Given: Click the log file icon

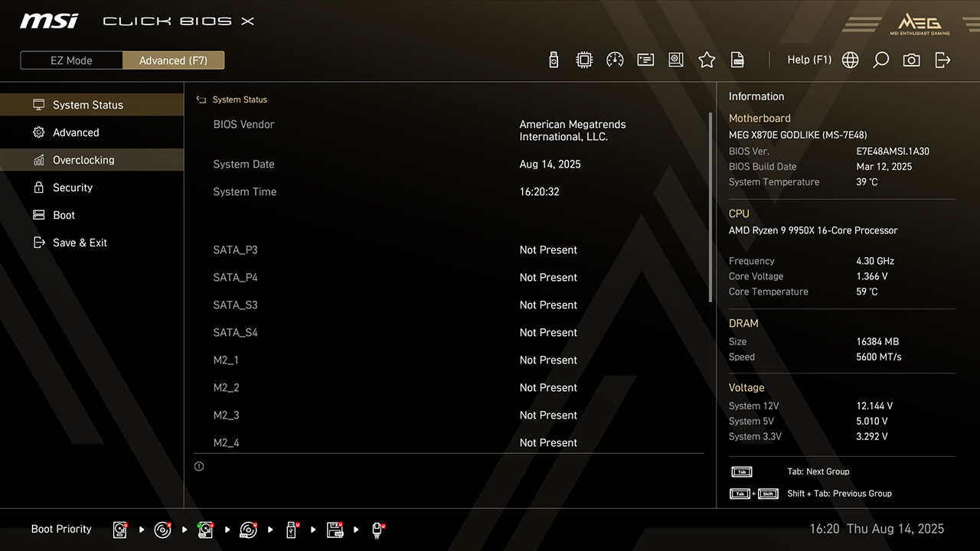Looking at the screenshot, I should [x=737, y=60].
